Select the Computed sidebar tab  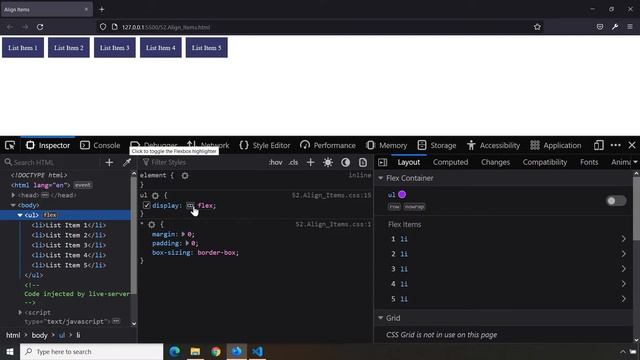(451, 162)
